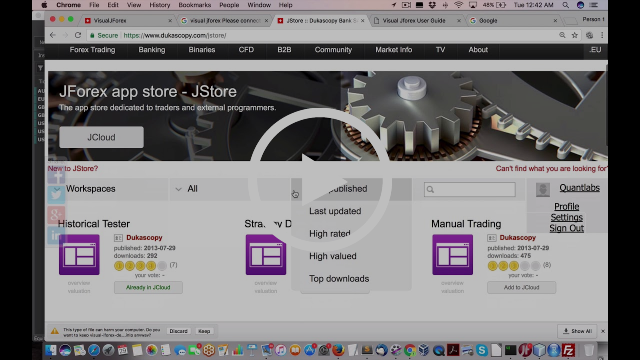Click Sign Out
This screenshot has height=360, width=640.
[x=567, y=228]
